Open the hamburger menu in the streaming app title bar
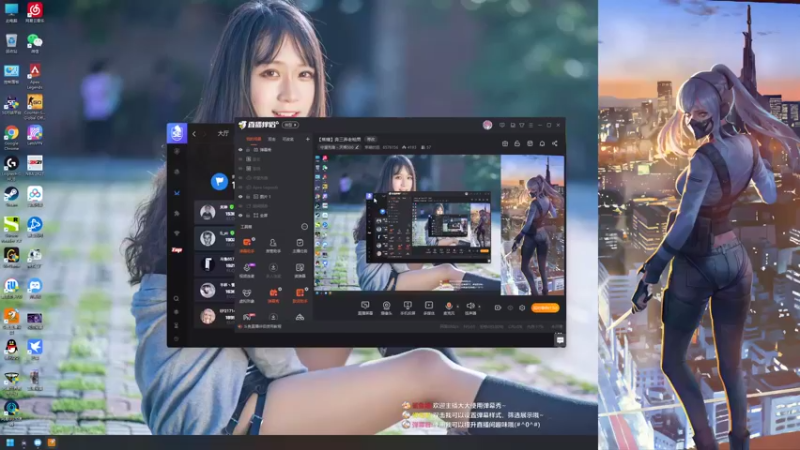This screenshot has height=450, width=800. point(531,125)
